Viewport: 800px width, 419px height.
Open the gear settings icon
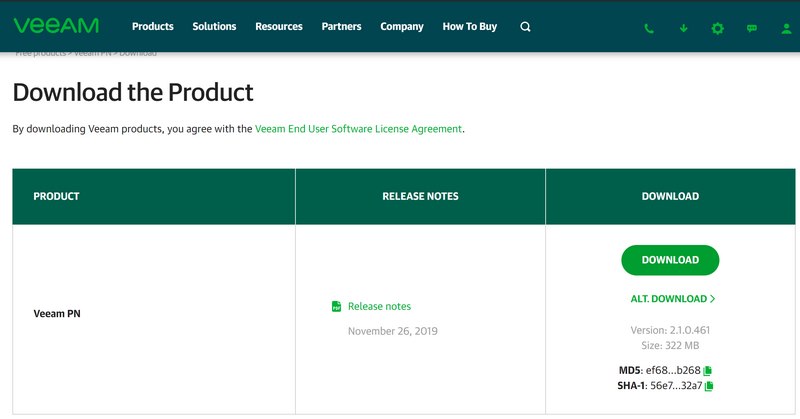click(x=717, y=28)
